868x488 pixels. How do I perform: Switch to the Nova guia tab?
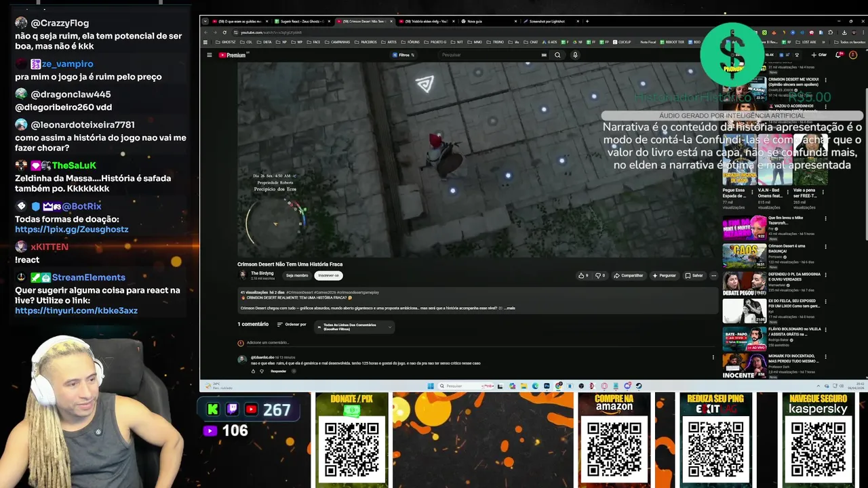pos(488,21)
